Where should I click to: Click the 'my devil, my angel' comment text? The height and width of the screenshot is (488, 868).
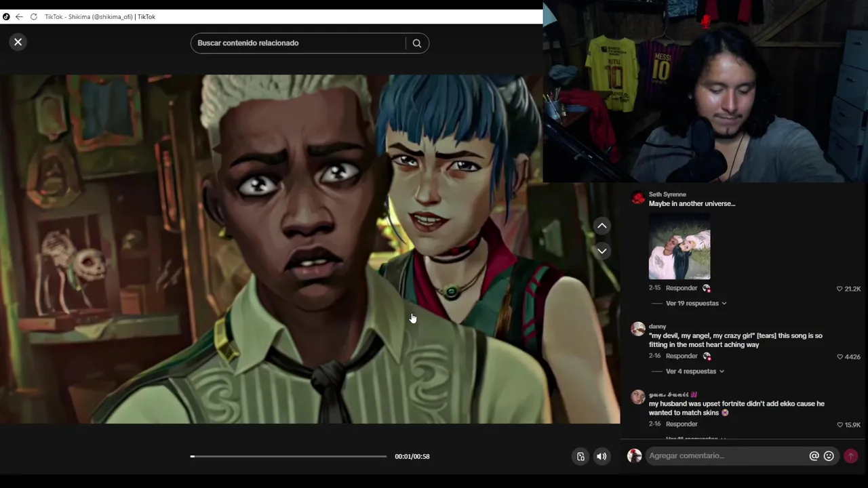pyautogui.click(x=736, y=340)
